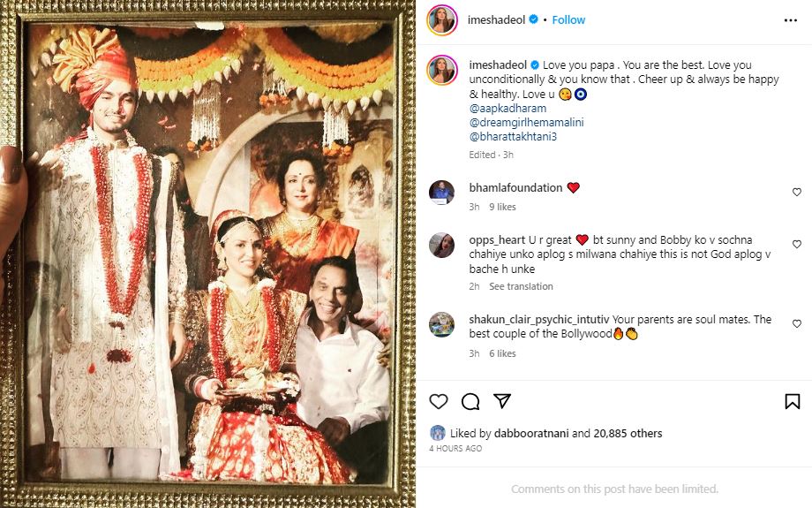
Task: Follow imeshadeol
Action: tap(568, 19)
